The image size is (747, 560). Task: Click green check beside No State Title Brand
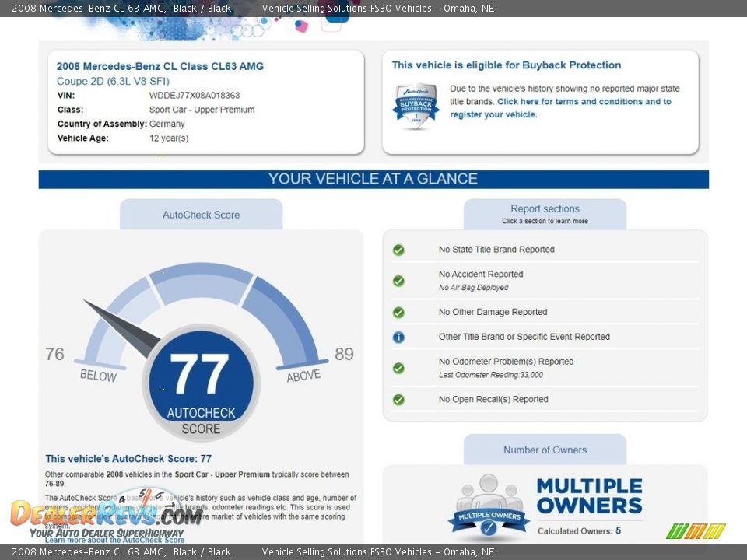pyautogui.click(x=398, y=250)
